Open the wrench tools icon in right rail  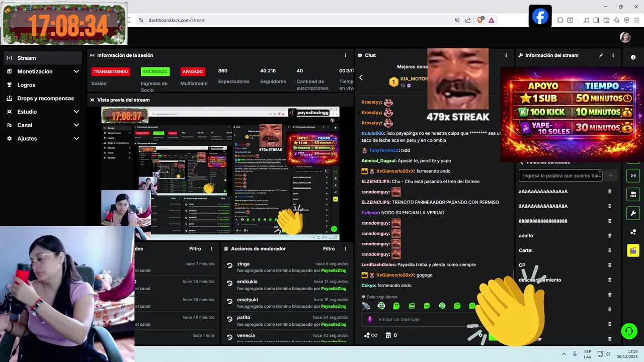(x=633, y=213)
